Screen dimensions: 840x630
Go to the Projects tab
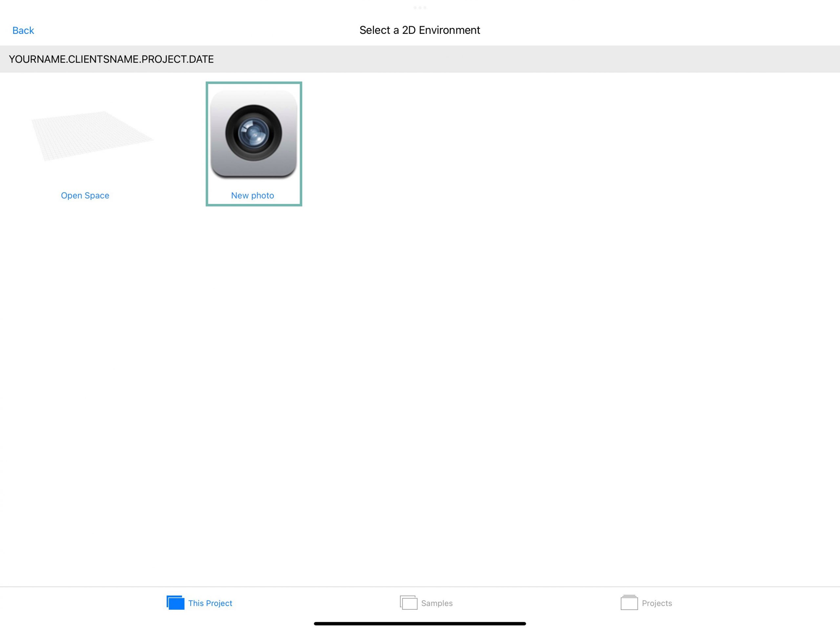(646, 603)
